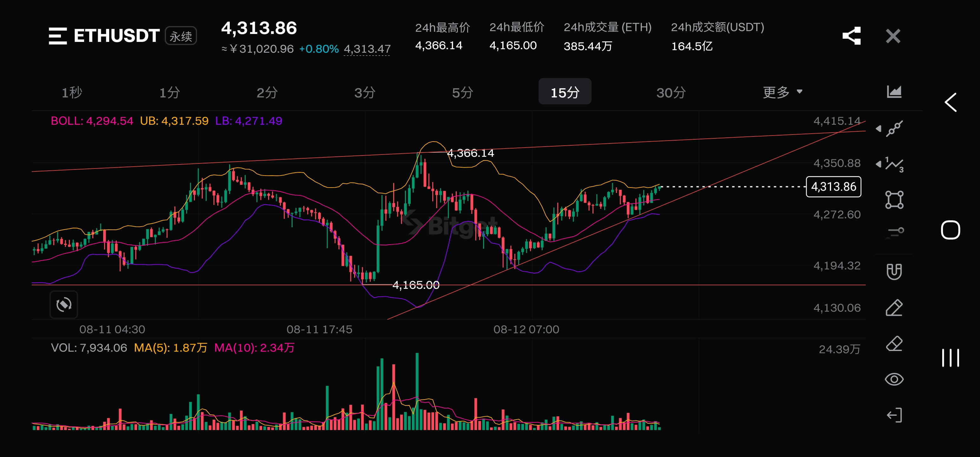The height and width of the screenshot is (457, 980).
Task: Select the eraser tool
Action: click(x=894, y=344)
